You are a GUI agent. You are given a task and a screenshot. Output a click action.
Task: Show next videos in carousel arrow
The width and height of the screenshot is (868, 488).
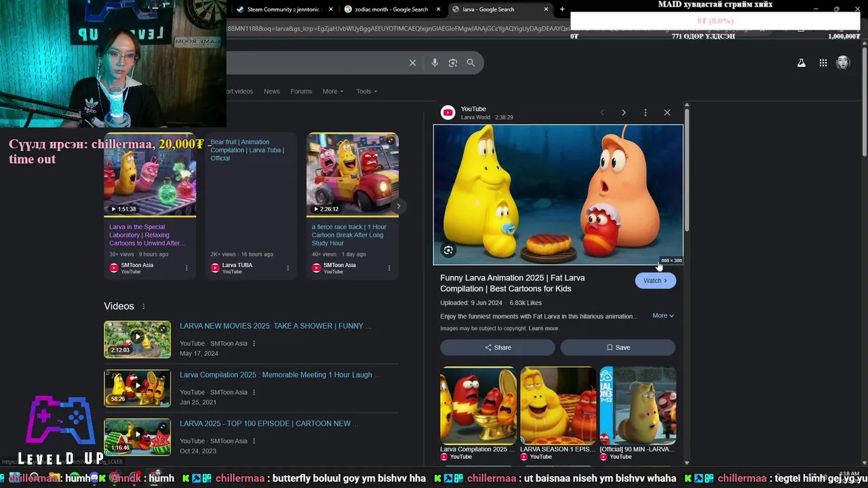pos(399,206)
